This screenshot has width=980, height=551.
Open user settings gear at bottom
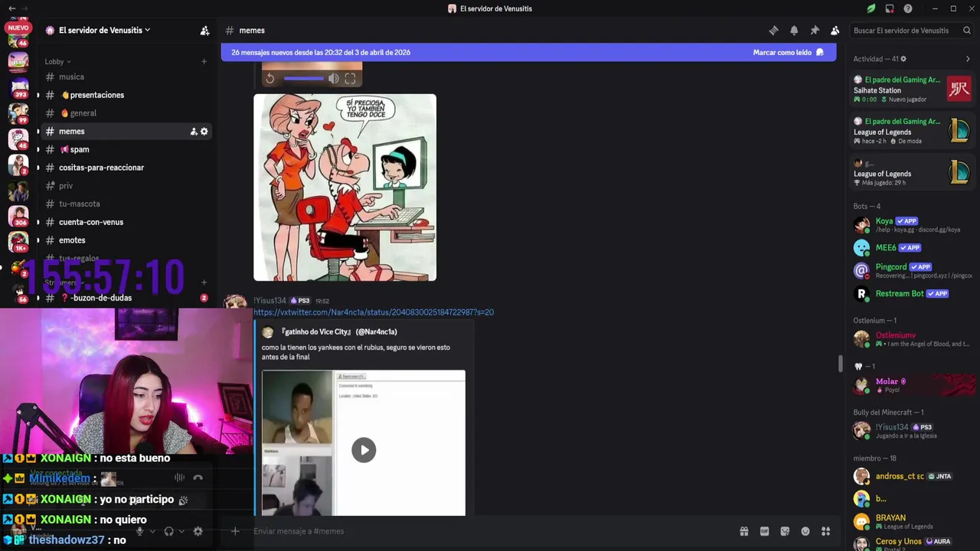198,531
